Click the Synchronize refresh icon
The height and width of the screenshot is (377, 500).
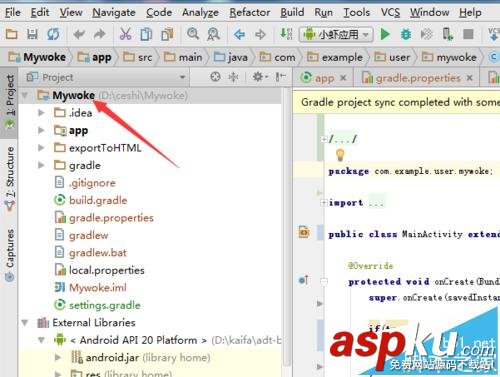[53, 34]
